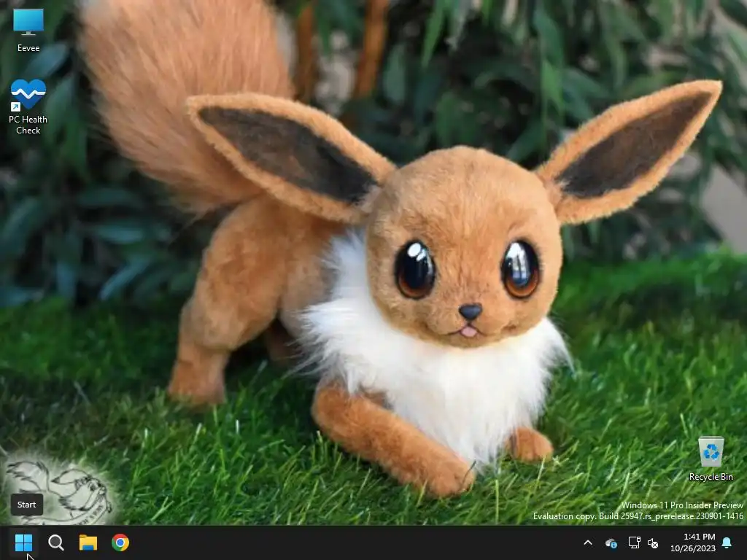Click the Recycle Bin label text

click(x=711, y=477)
